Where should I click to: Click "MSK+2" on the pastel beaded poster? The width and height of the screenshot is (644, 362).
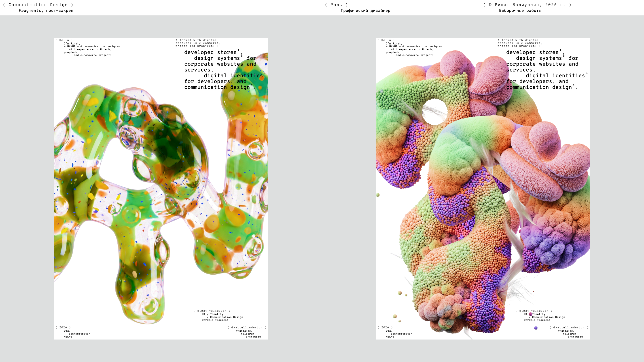pos(390,337)
